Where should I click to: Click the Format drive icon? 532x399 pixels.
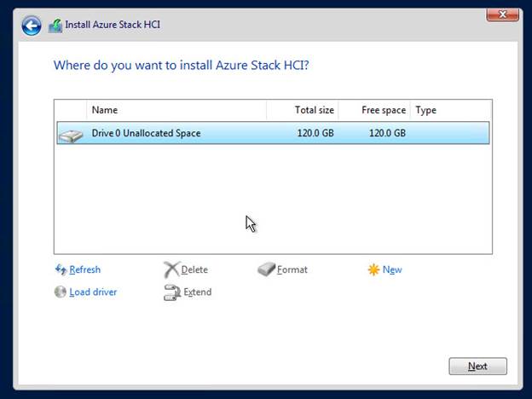click(266, 269)
